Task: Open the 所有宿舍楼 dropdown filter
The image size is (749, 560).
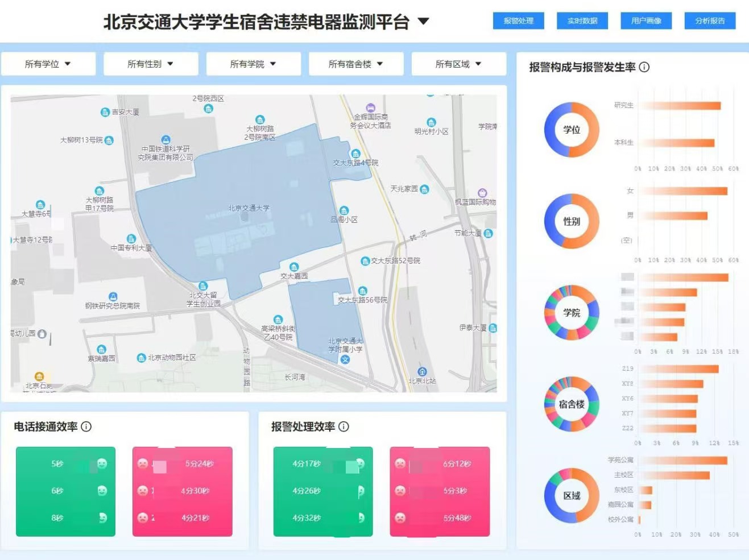Action: (x=356, y=64)
